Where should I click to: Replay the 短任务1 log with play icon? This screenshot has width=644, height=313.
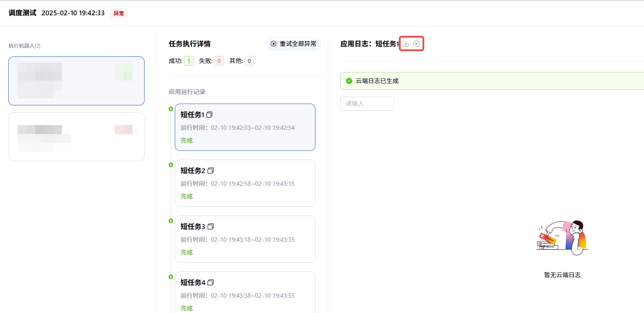coord(416,44)
